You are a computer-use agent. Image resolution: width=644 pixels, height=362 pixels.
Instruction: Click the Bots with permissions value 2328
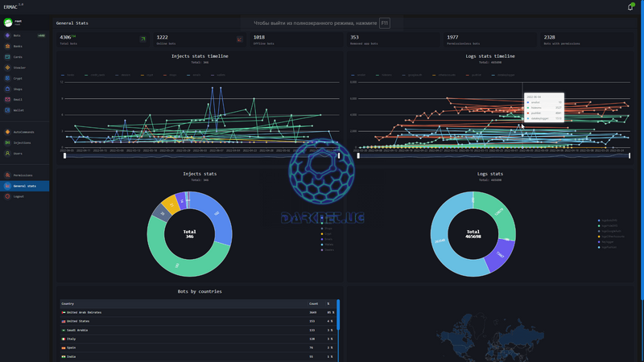point(550,37)
